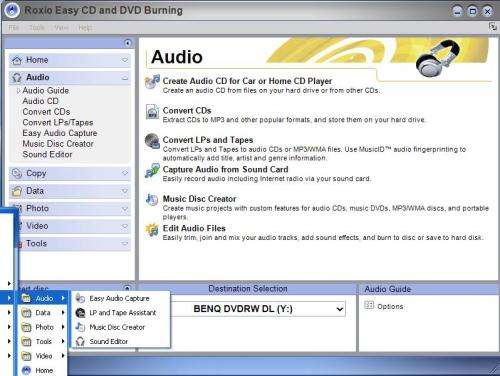Screen dimensions: 500x376
Task: Click the Music Disc Creator icon
Action: (x=152, y=200)
